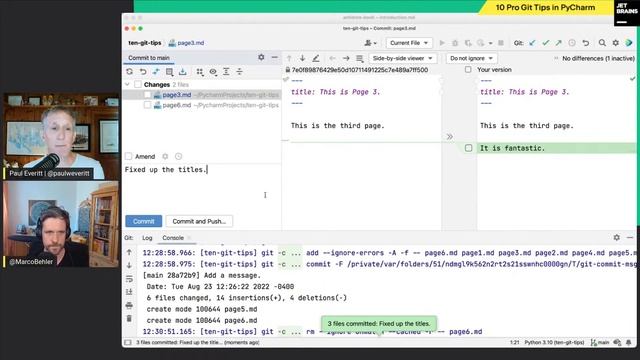Click the notifications bell in status bar
640x360 pixels.
click(x=629, y=342)
